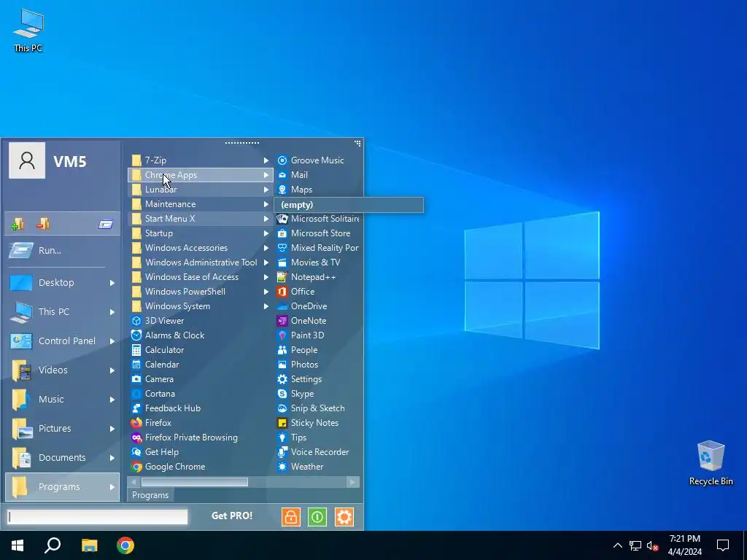Expand Windows Administrative Tools folder

200,262
